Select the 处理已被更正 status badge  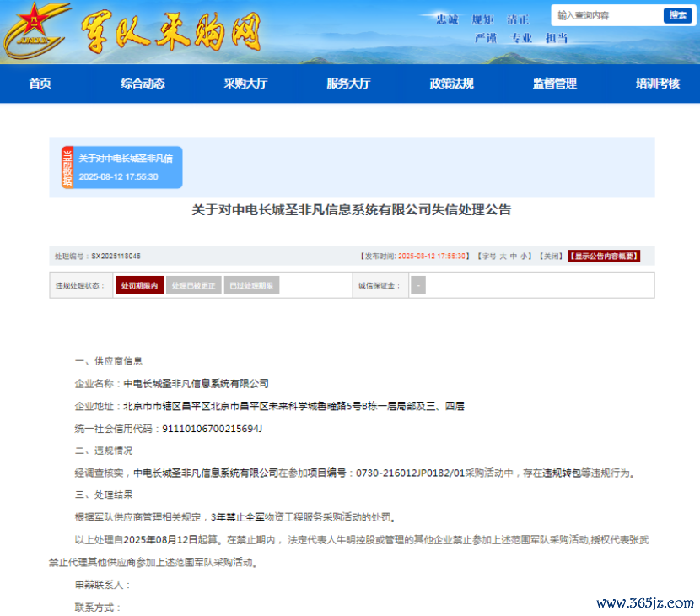coord(194,286)
